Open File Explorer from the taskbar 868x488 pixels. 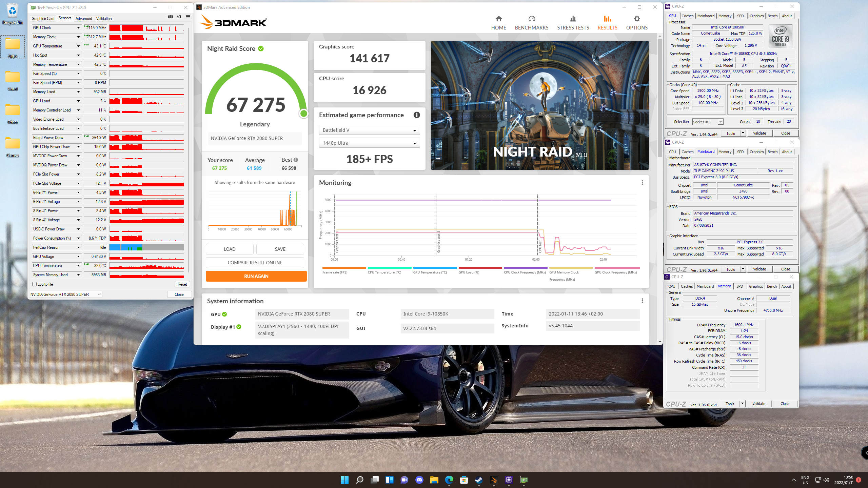click(x=434, y=480)
